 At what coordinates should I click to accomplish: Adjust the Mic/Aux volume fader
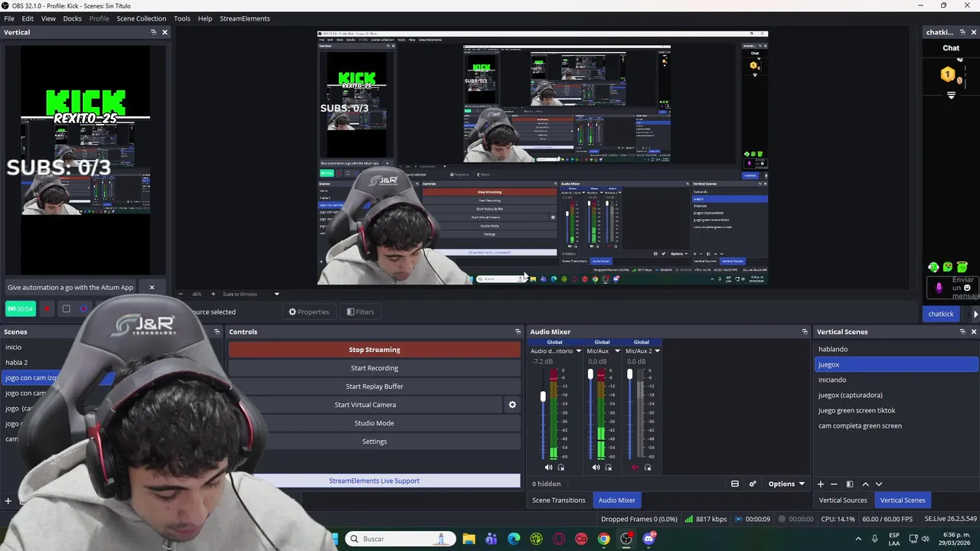590,374
